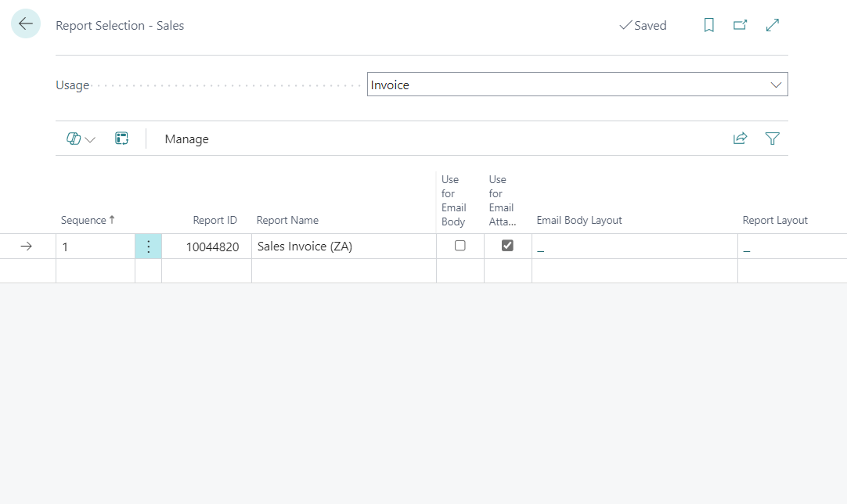Open the Manage menu
This screenshot has width=847, height=504.
pyautogui.click(x=186, y=139)
